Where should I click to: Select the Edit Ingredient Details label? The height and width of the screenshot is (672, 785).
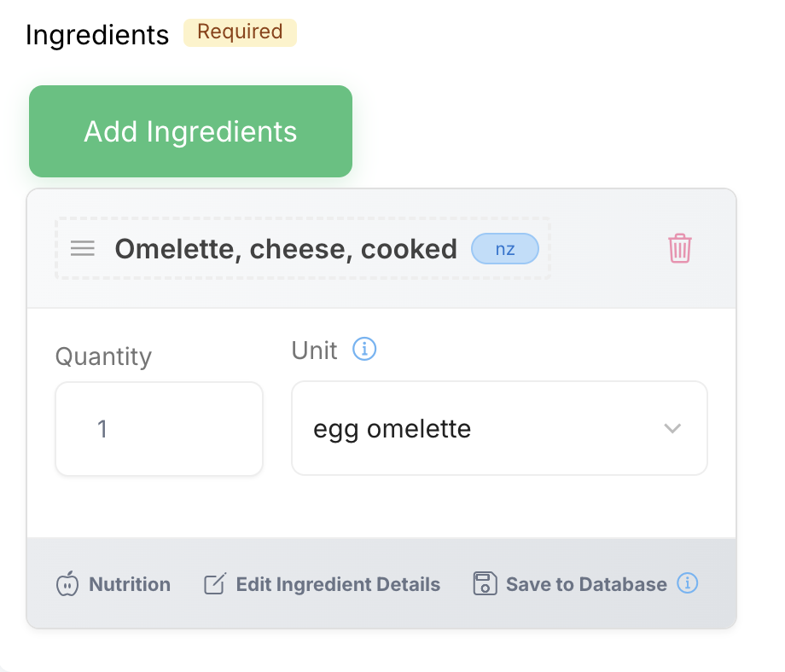[x=338, y=584]
